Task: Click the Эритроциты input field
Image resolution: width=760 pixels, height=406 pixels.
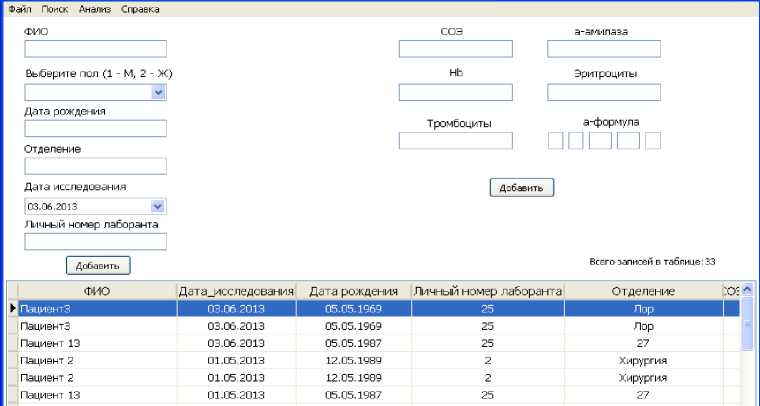Action: [x=604, y=92]
